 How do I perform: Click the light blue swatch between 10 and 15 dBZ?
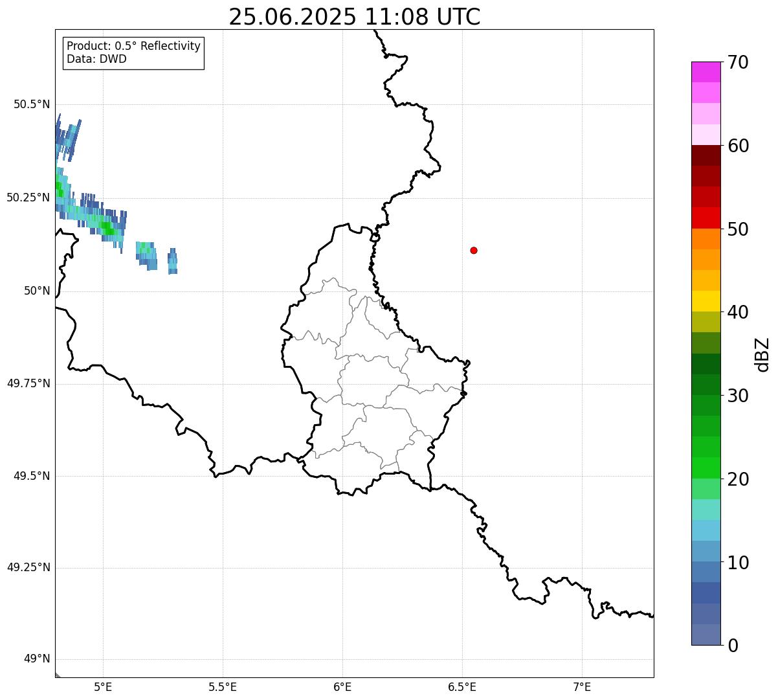coord(706,530)
